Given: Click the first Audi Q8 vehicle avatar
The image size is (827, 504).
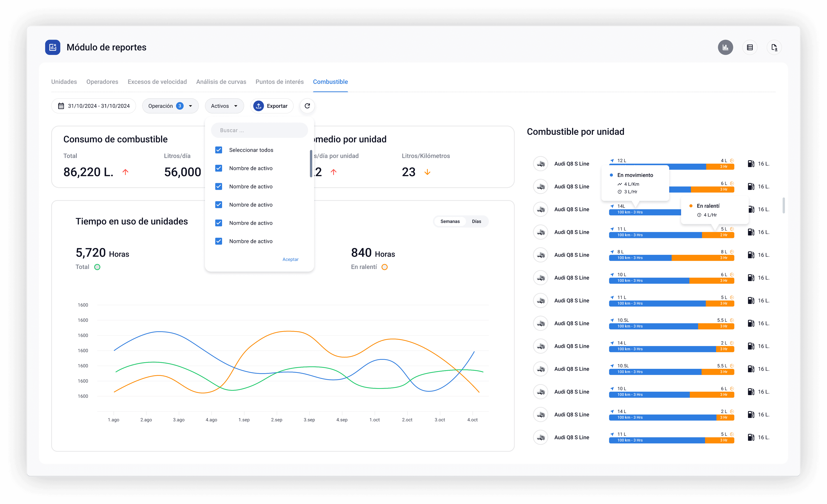Looking at the screenshot, I should pos(541,164).
